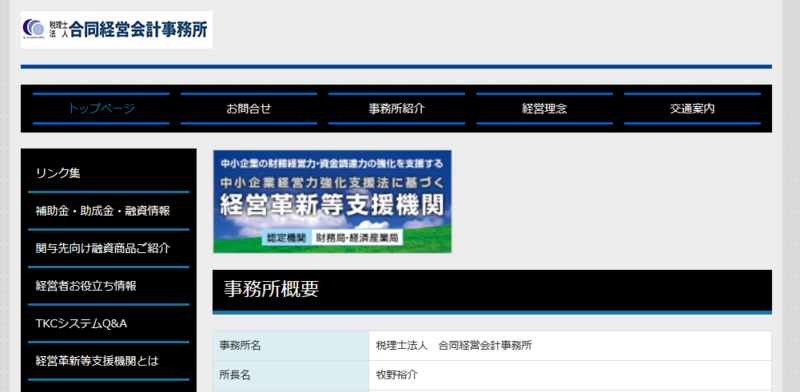The image size is (800, 392).
Task: Open 経営革新等支援機関とは sidebar link
Action: [x=109, y=361]
